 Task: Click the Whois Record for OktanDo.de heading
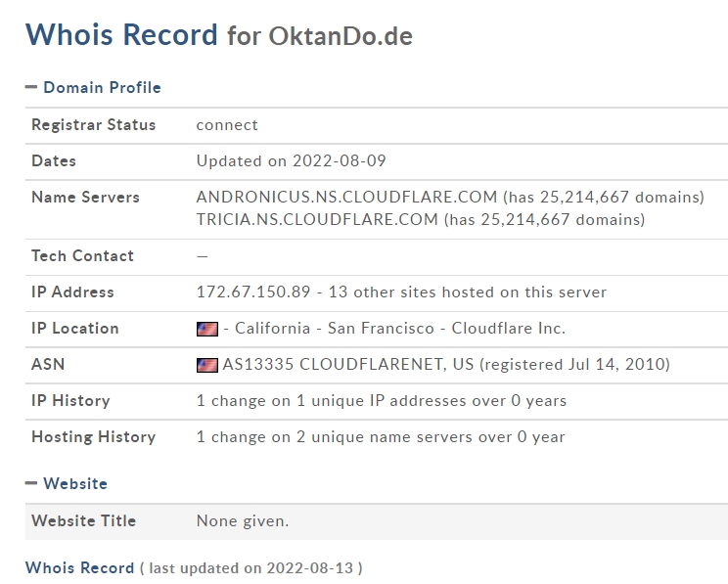(x=218, y=35)
